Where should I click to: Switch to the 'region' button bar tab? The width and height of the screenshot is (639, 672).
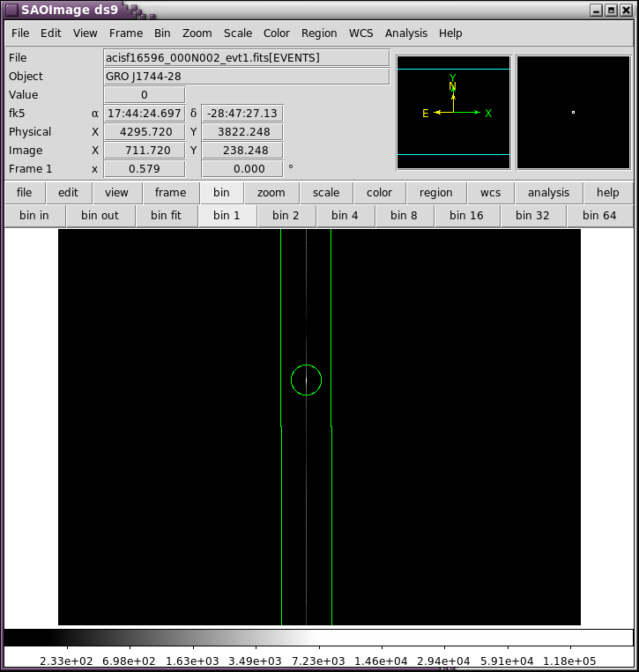(x=435, y=193)
